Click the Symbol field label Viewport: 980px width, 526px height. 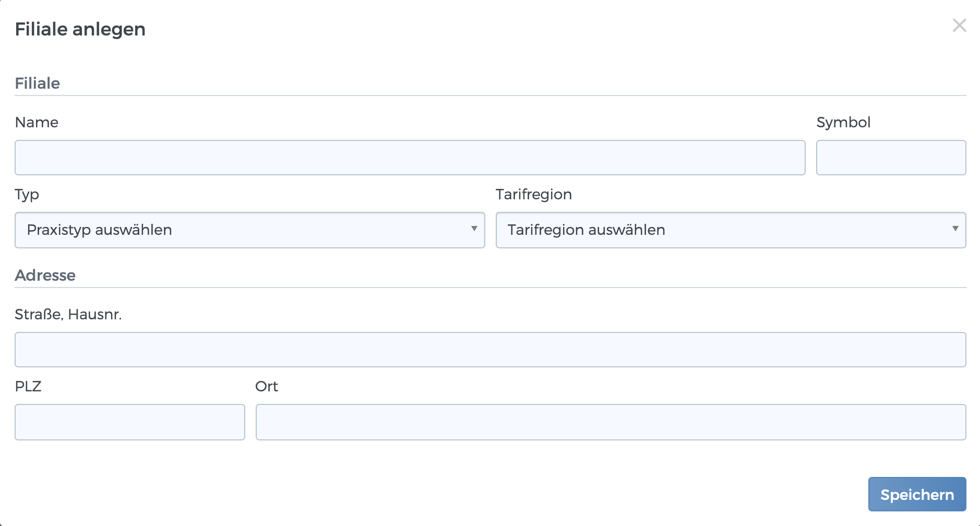[x=843, y=123]
